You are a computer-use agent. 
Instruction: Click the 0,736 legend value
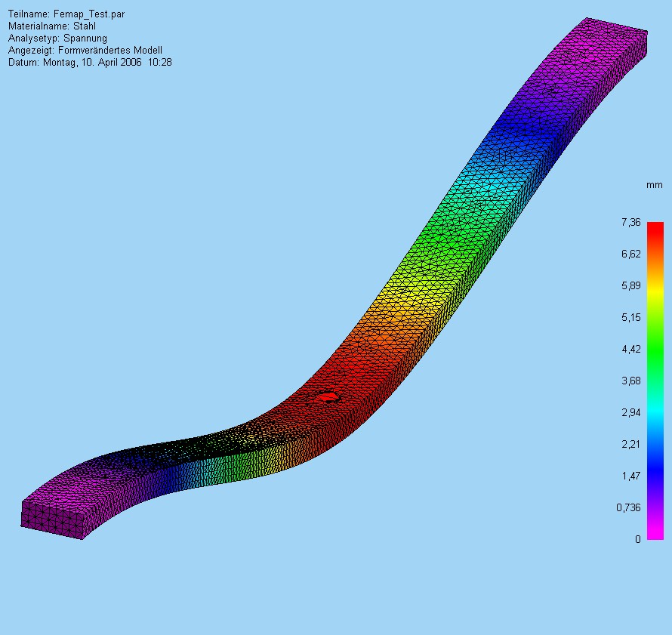pos(629,507)
